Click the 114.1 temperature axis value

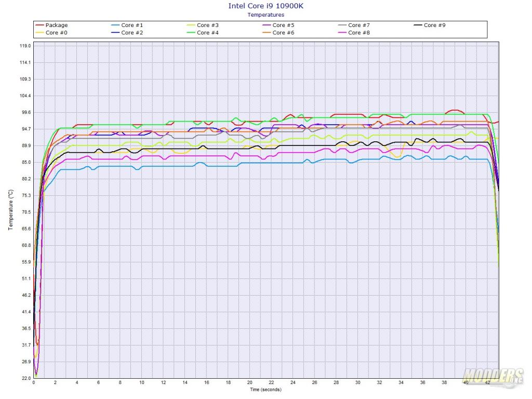(25, 62)
